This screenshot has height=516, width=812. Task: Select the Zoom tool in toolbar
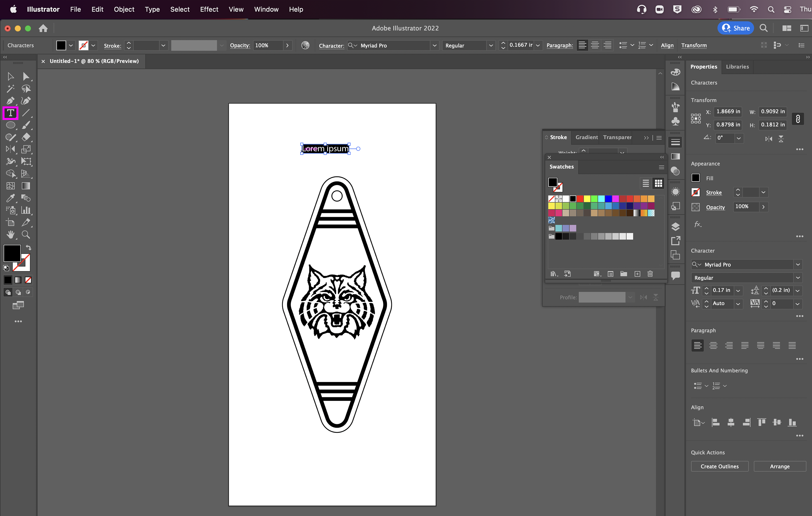point(26,235)
